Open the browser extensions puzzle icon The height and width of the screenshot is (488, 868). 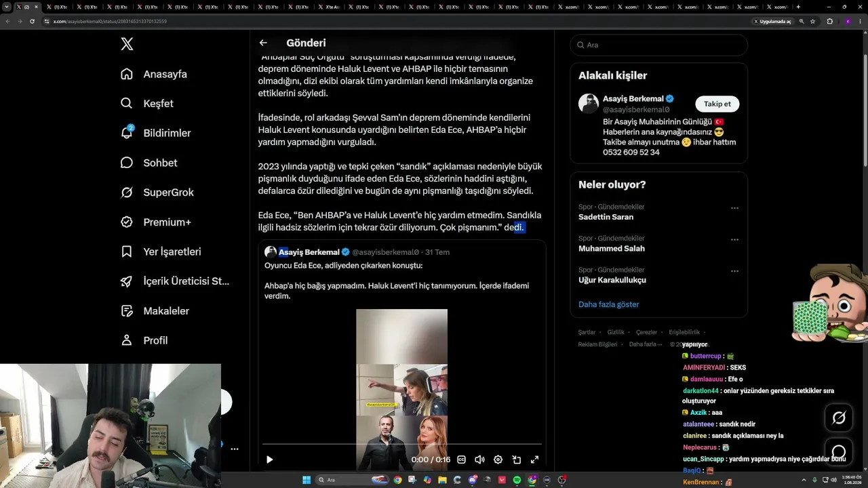829,21
